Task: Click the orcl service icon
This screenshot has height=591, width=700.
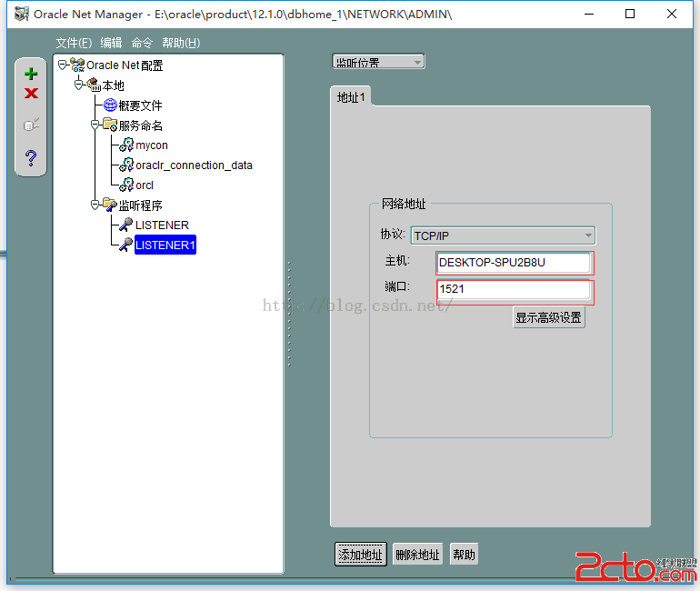Action: pyautogui.click(x=126, y=185)
